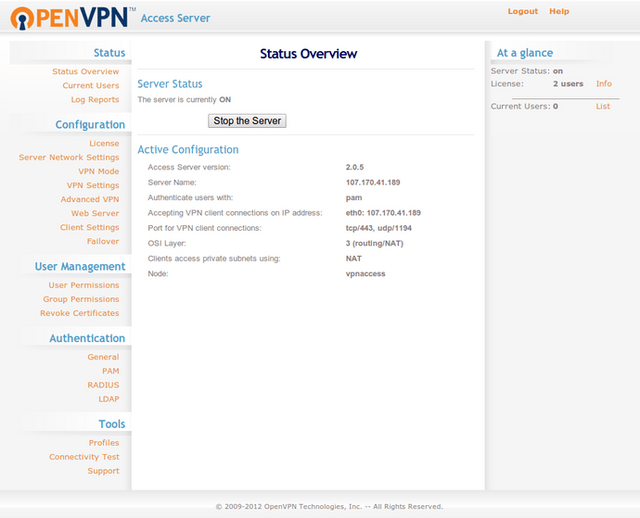640x518 pixels.
Task: Click 'tcp/443, udp/1194' port value
Action: tap(379, 228)
